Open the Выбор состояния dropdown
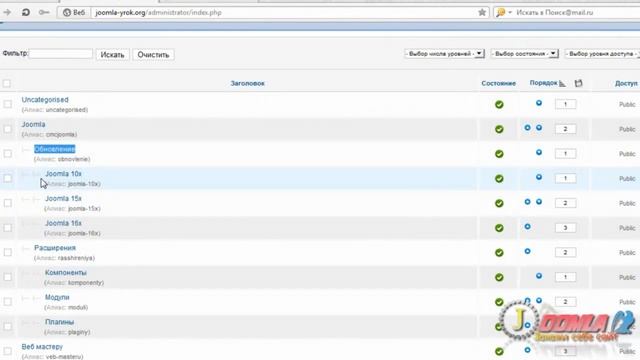This screenshot has height=360, width=640. [x=524, y=53]
